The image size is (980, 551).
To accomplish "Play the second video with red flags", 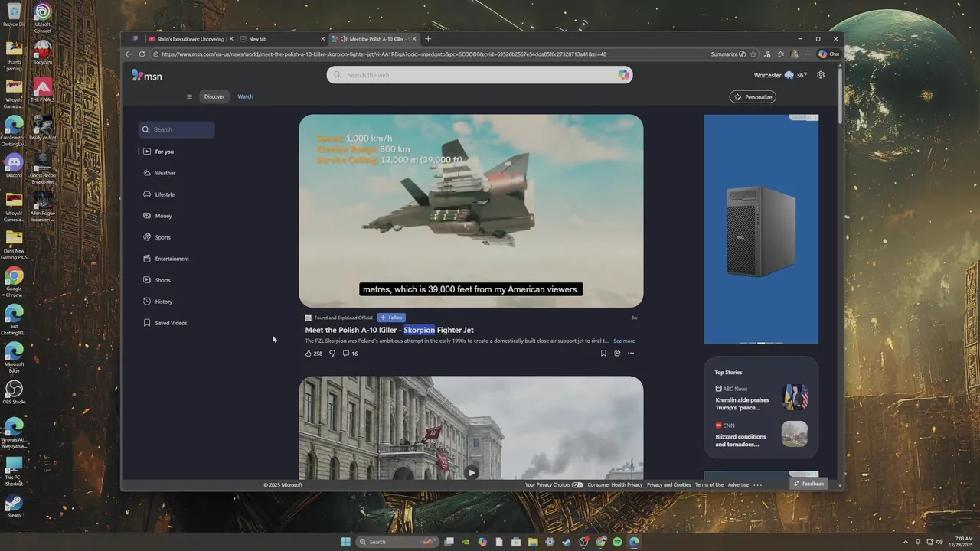I will pos(471,472).
